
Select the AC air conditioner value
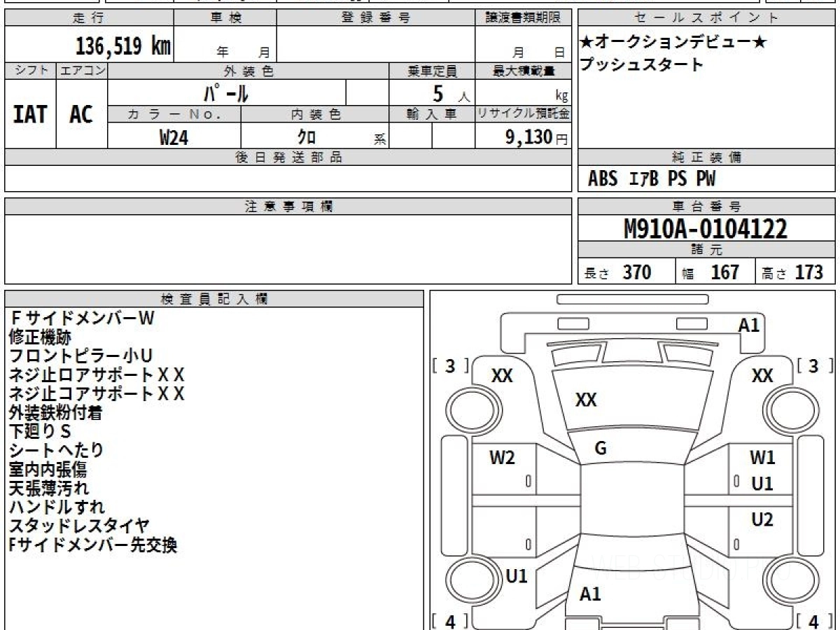click(81, 114)
